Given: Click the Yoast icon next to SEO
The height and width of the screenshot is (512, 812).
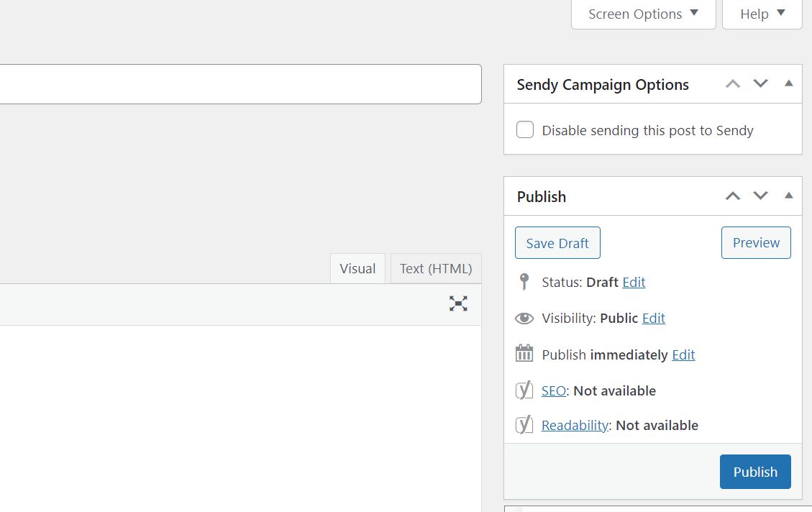Looking at the screenshot, I should [524, 390].
